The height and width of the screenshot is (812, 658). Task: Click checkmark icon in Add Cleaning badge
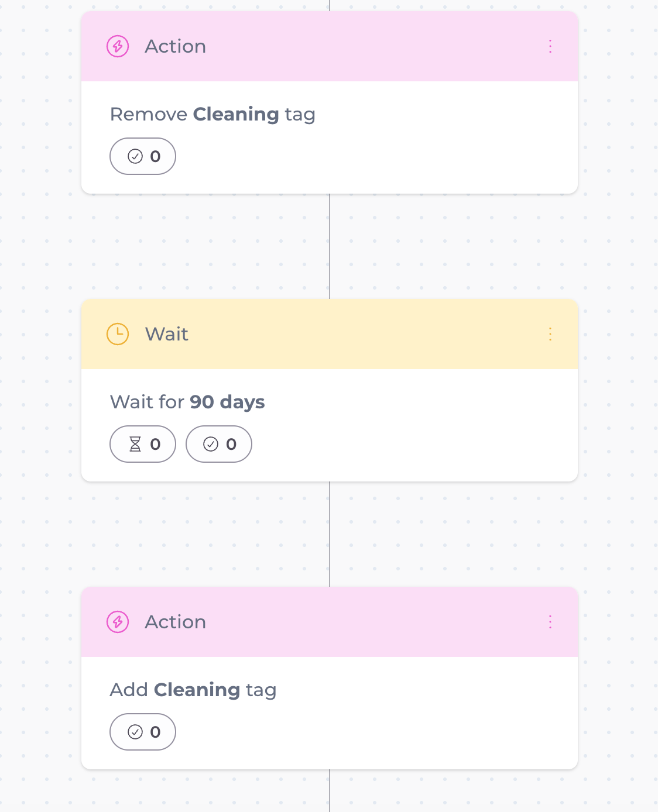coord(135,732)
